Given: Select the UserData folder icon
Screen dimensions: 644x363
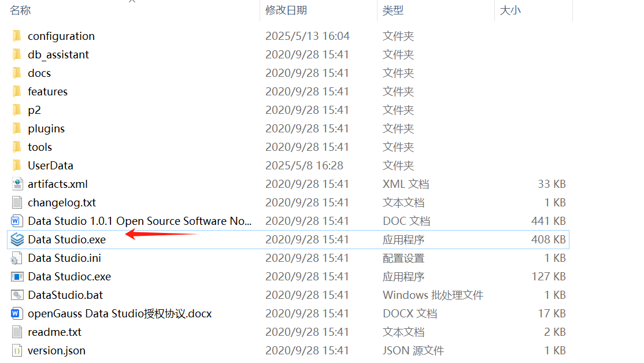Looking at the screenshot, I should [17, 165].
